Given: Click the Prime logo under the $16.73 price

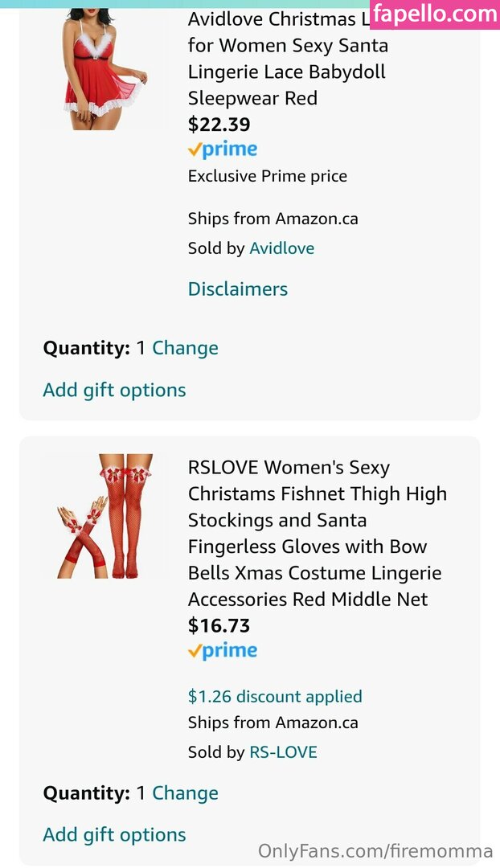Looking at the screenshot, I should (x=223, y=651).
